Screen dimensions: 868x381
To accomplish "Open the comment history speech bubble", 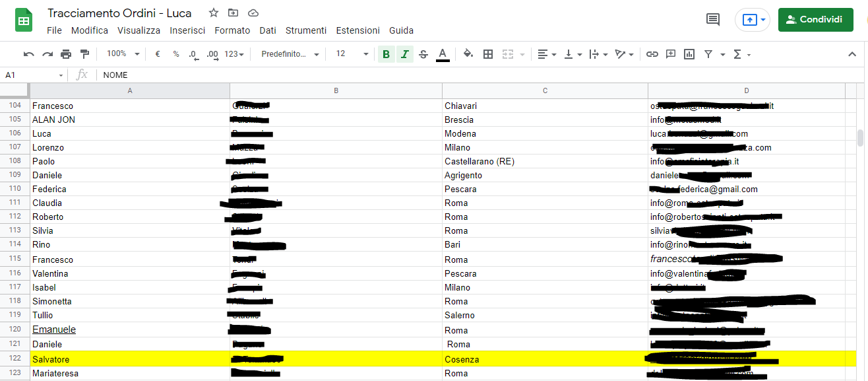I will pos(713,20).
